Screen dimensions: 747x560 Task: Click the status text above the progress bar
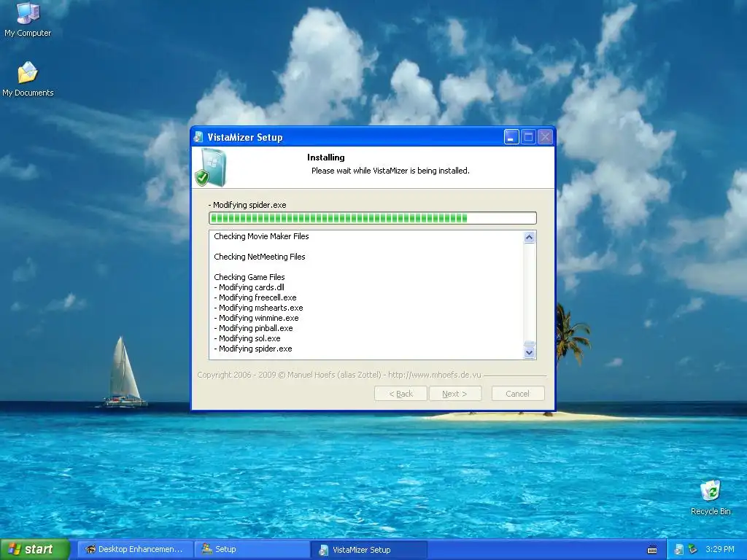tap(247, 205)
